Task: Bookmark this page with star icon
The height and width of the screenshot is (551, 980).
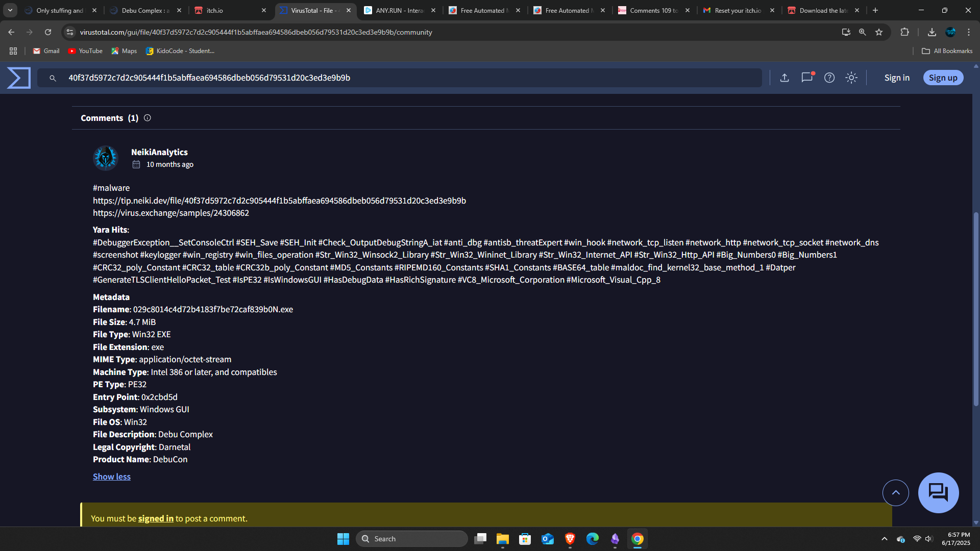Action: tap(879, 32)
